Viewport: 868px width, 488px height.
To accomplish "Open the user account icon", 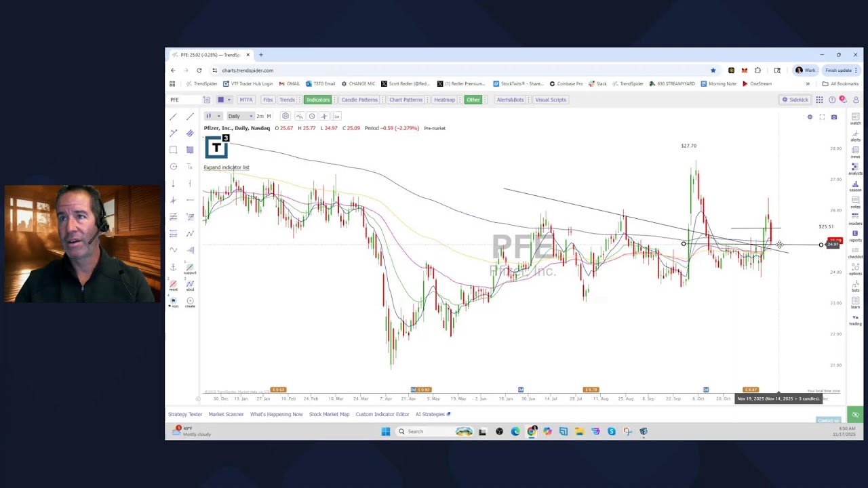I will 856,100.
